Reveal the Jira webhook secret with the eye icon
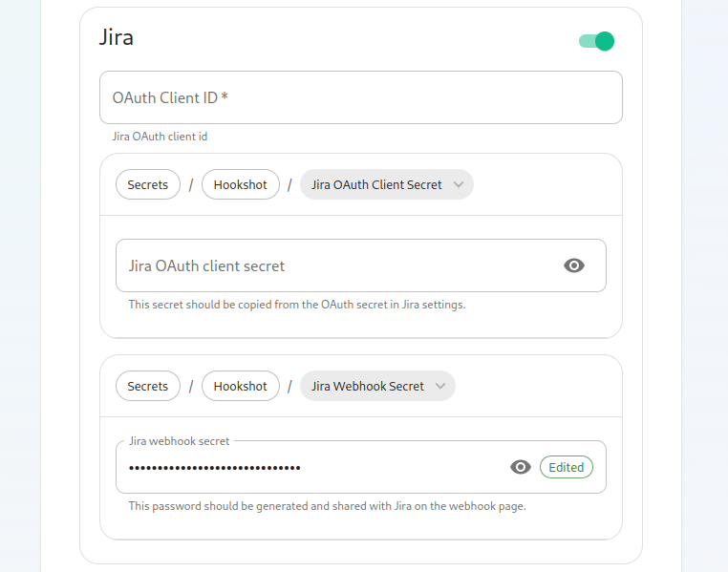The width and height of the screenshot is (728, 572). [x=520, y=467]
